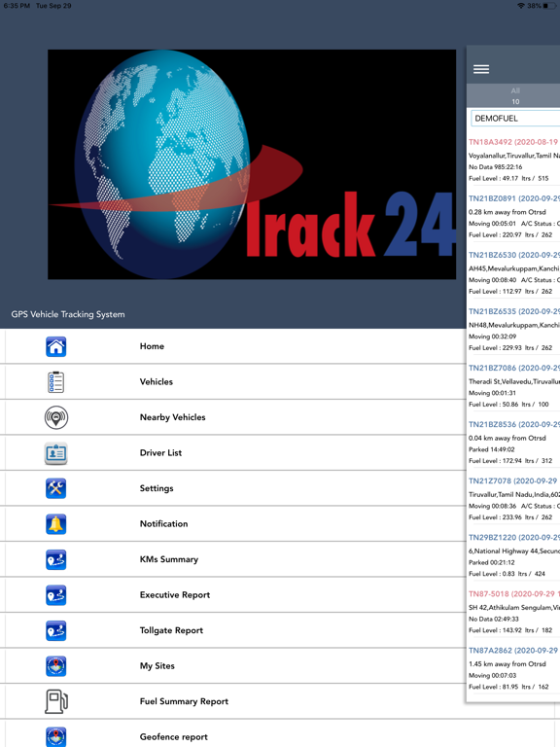Tap 'Fuel Level : 112.97 ltrs / 262' text
Image resolution: width=560 pixels, height=747 pixels.
click(510, 292)
